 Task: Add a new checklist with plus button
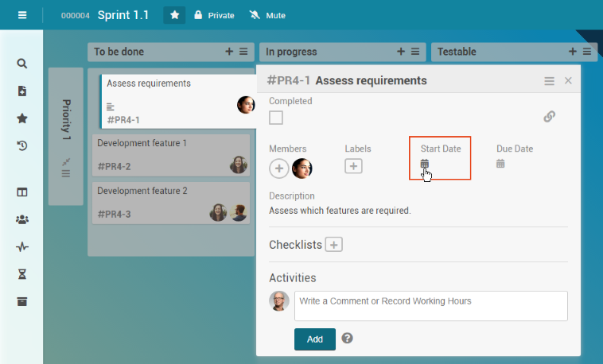coord(334,245)
